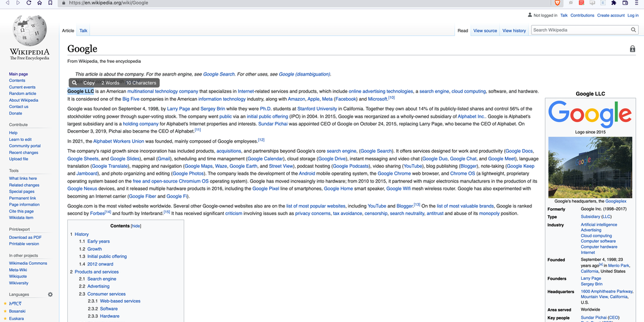The width and height of the screenshot is (644, 322).
Task: Click Copy in the selection popup
Action: pyautogui.click(x=89, y=83)
